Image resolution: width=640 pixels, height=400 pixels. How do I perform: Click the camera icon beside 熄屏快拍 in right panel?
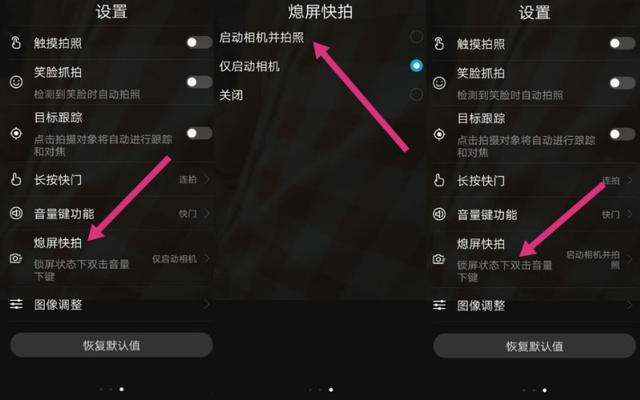[439, 259]
